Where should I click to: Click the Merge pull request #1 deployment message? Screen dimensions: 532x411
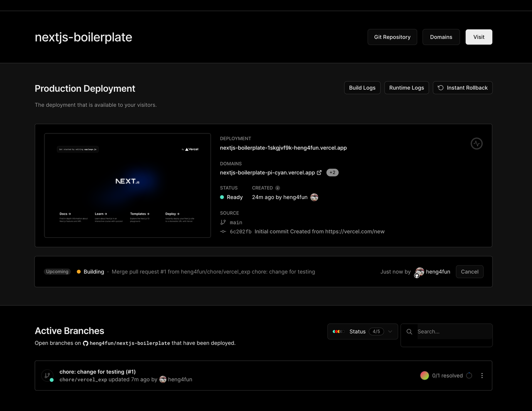(x=213, y=272)
